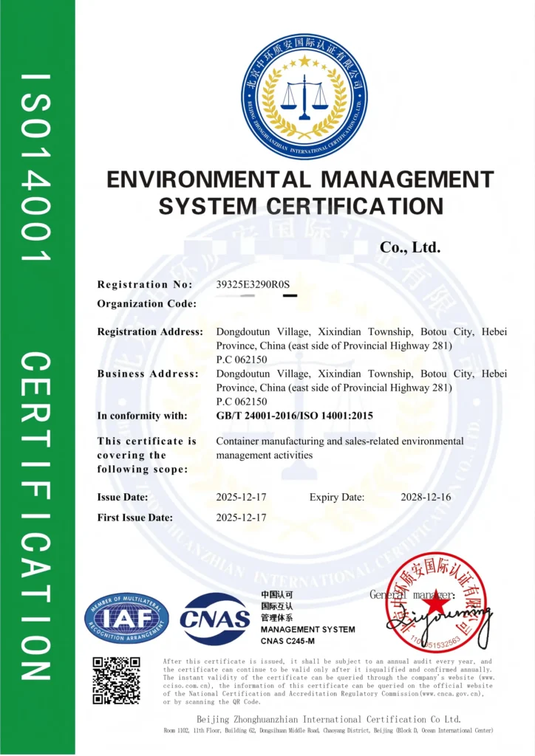Click the 'Registration Address:' label
This screenshot has width=535, height=756.
tap(150, 331)
